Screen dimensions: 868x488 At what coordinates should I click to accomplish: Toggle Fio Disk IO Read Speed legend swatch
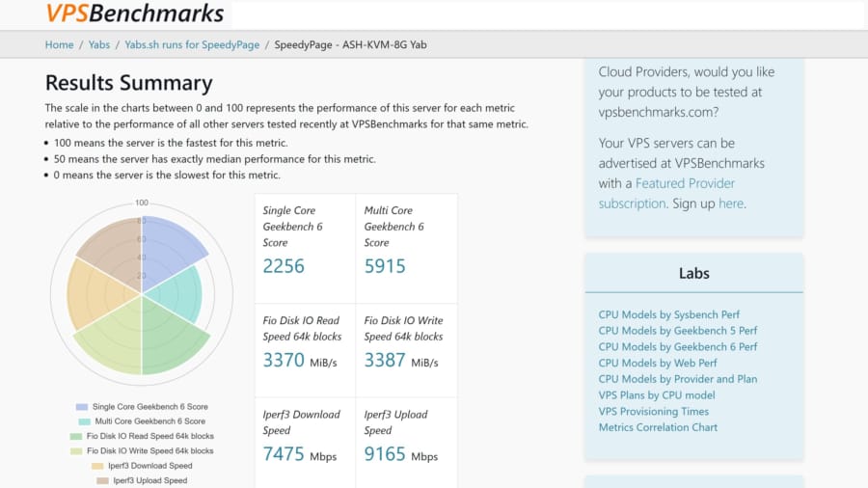pos(76,437)
